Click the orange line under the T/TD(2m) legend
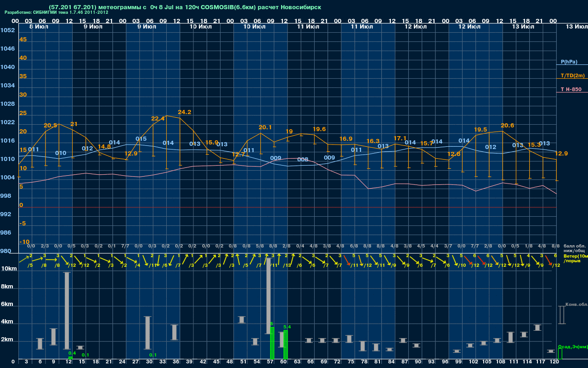Image resolution: width=588 pixels, height=368 pixels. pos(572,79)
